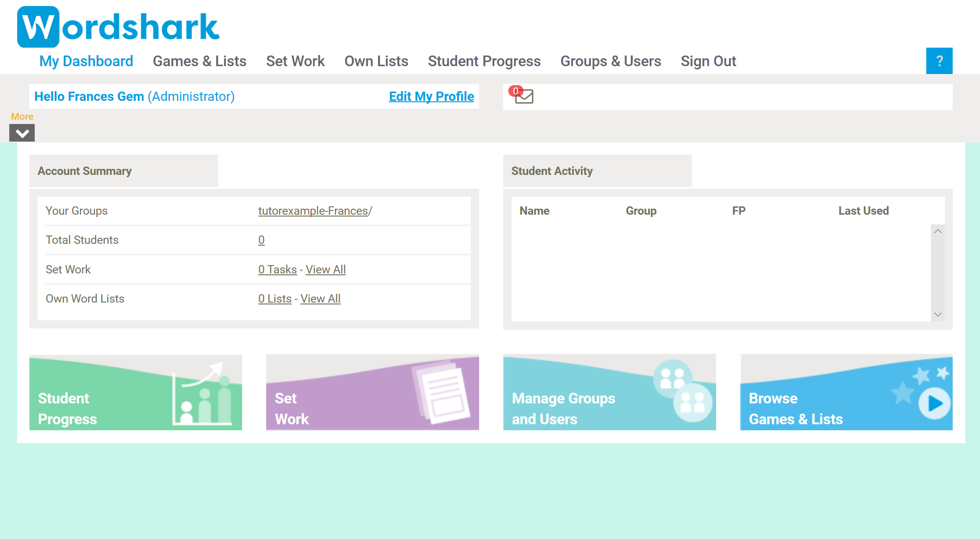Expand the More chevron panel

point(22,133)
